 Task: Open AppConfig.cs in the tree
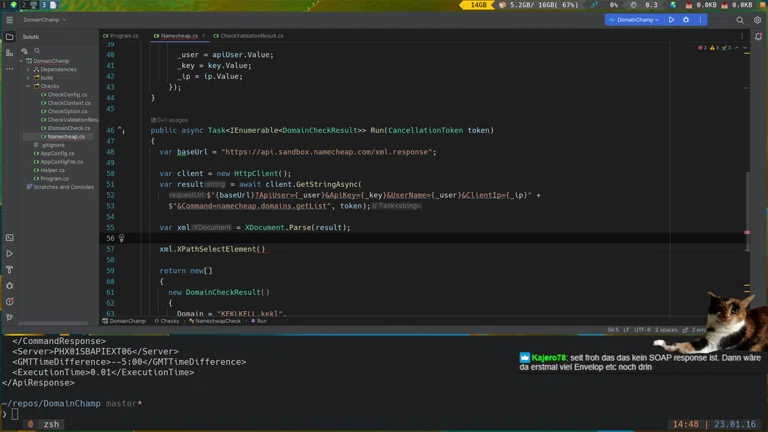(54, 153)
